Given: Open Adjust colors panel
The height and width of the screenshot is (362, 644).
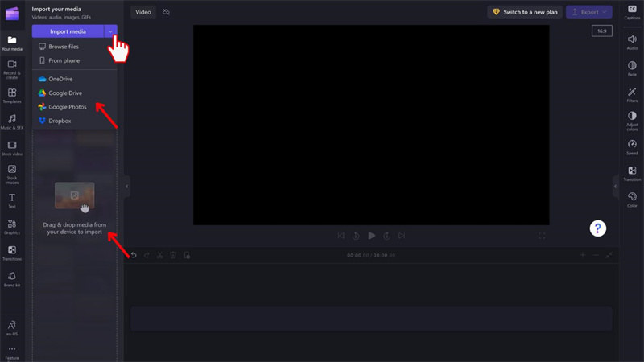Looking at the screenshot, I should pos(632,121).
